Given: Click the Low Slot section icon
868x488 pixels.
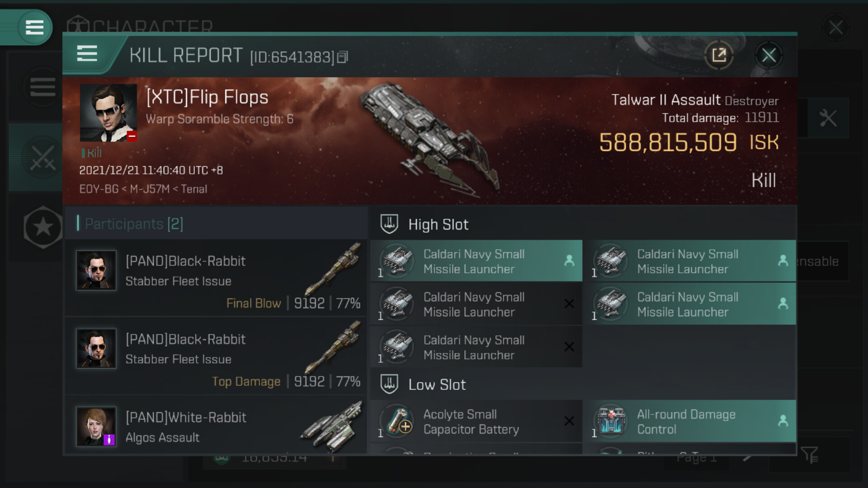Looking at the screenshot, I should [389, 384].
